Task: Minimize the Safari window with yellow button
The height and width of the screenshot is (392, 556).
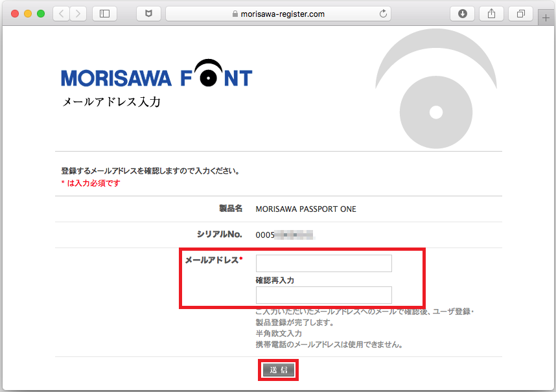Action: (x=28, y=14)
